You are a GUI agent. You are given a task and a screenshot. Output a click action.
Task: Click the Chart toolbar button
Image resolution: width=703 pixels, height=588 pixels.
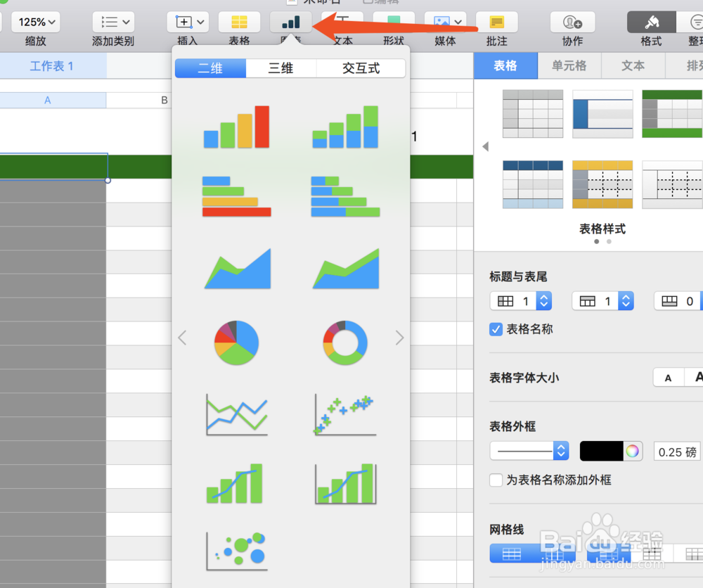291,22
